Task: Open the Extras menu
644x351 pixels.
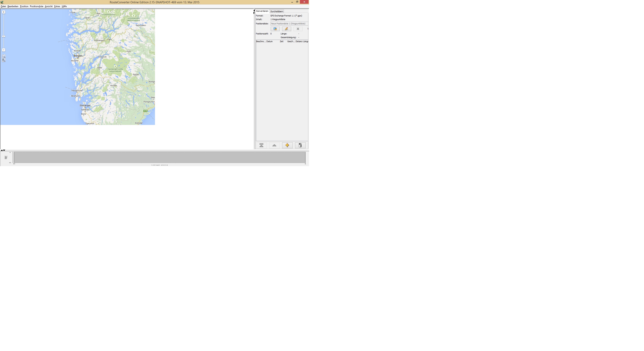Action: 57,7
